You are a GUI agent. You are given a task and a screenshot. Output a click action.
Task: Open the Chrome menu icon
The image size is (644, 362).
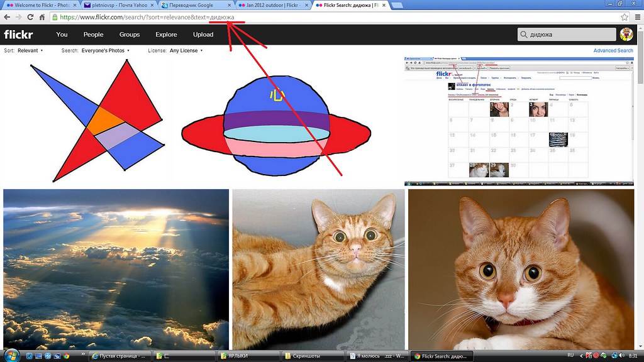coord(636,18)
